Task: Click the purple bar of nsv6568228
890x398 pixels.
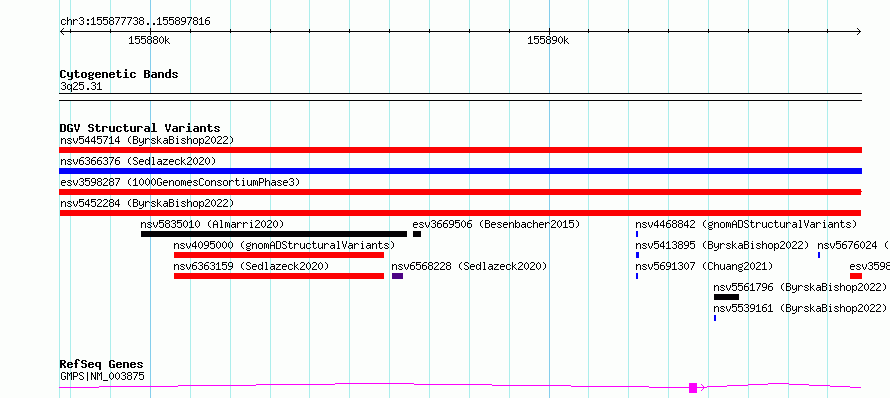Action: tap(397, 276)
